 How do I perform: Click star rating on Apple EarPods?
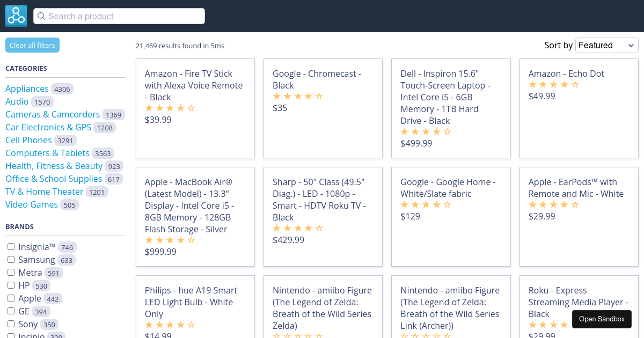click(554, 204)
